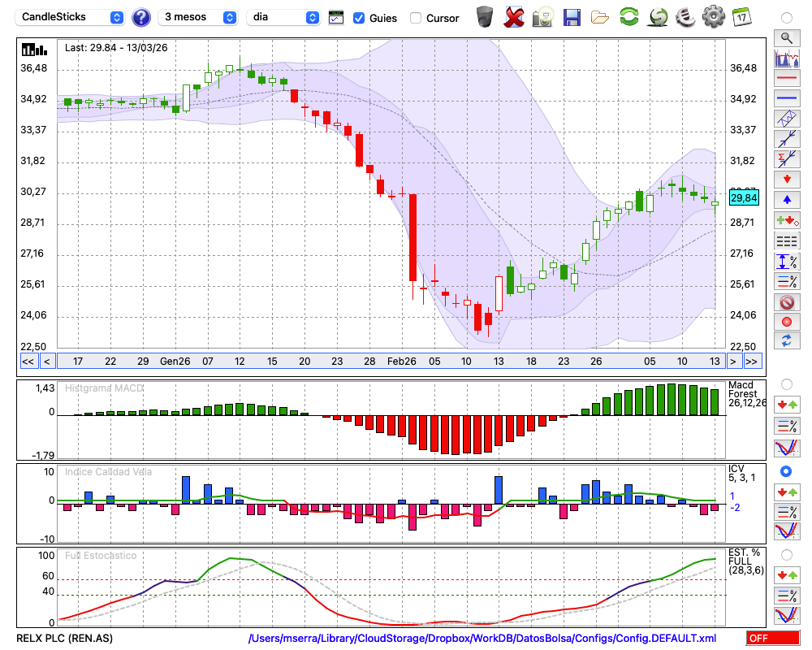Uncheck the Guies checkbox
The height and width of the screenshot is (650, 812).
[358, 18]
